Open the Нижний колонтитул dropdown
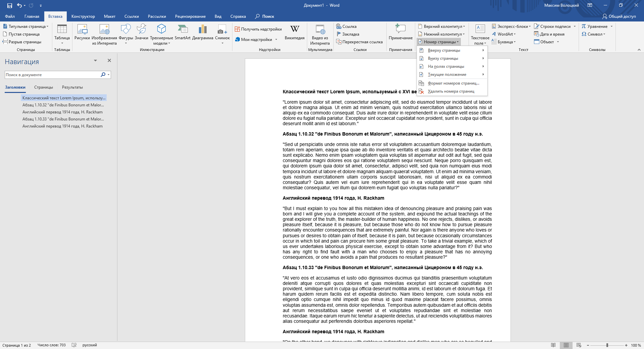 tap(464, 34)
